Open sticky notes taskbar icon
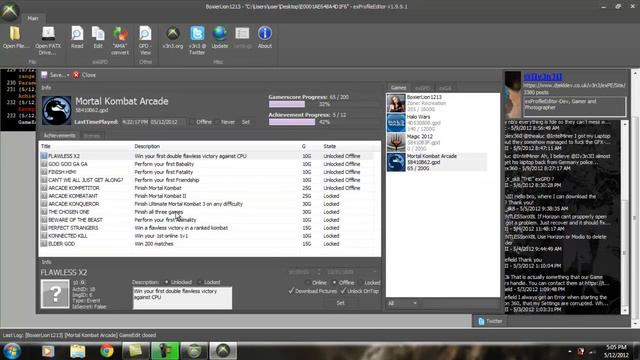Image resolution: width=640 pixels, height=360 pixels. 136,351
